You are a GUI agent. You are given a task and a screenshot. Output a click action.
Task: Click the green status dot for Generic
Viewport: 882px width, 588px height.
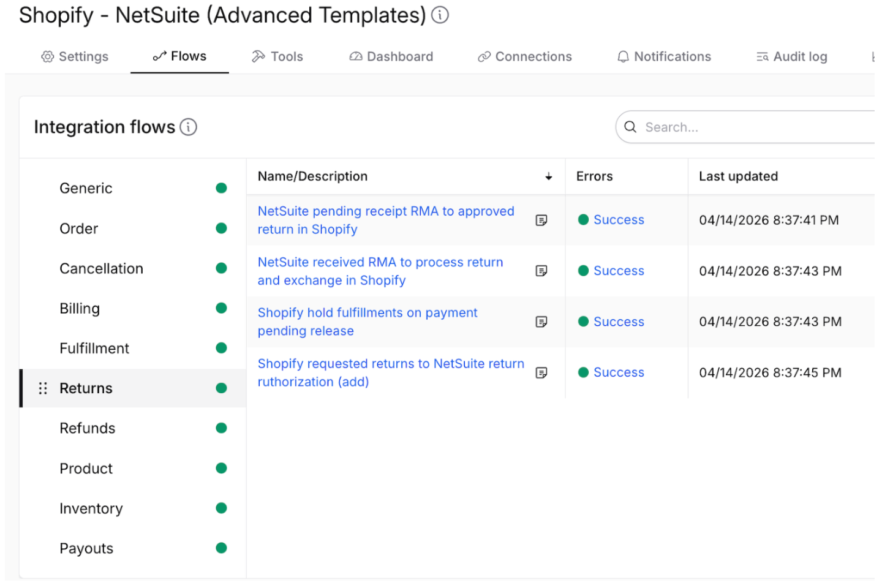pos(222,188)
